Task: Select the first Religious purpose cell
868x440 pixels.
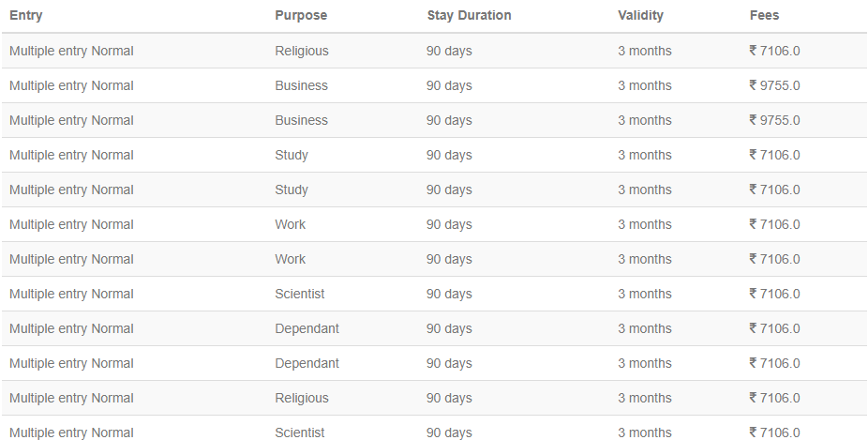Action: 302,51
